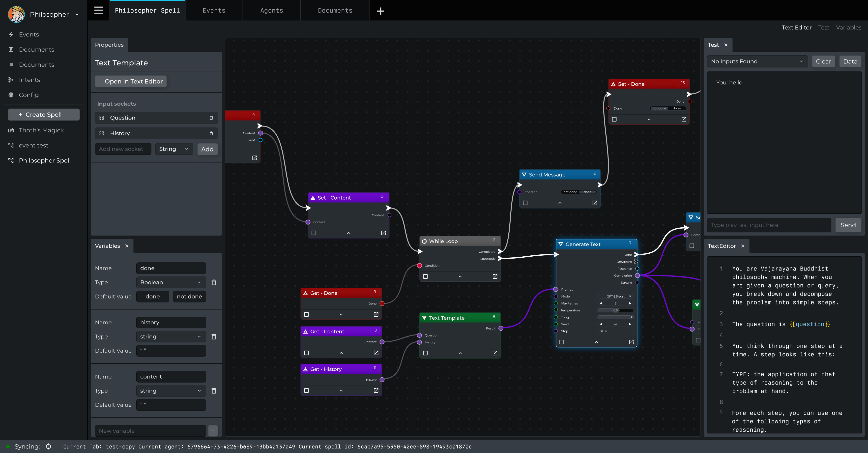Click the event test spell icon
This screenshot has height=453, width=868.
tap(10, 145)
